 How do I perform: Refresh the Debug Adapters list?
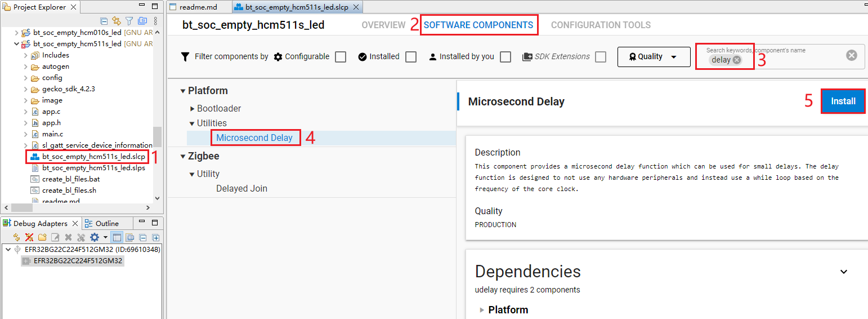(x=16, y=237)
